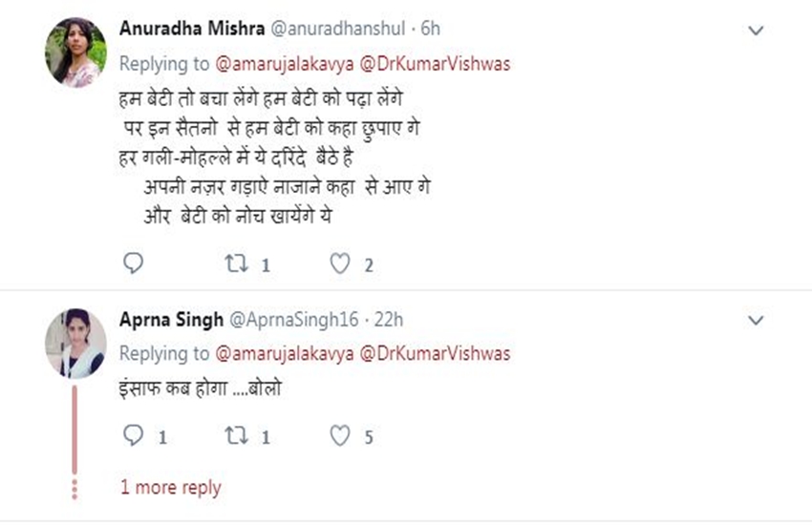Open options chevron on Anuradha Mishra's tweet

pos(756,31)
